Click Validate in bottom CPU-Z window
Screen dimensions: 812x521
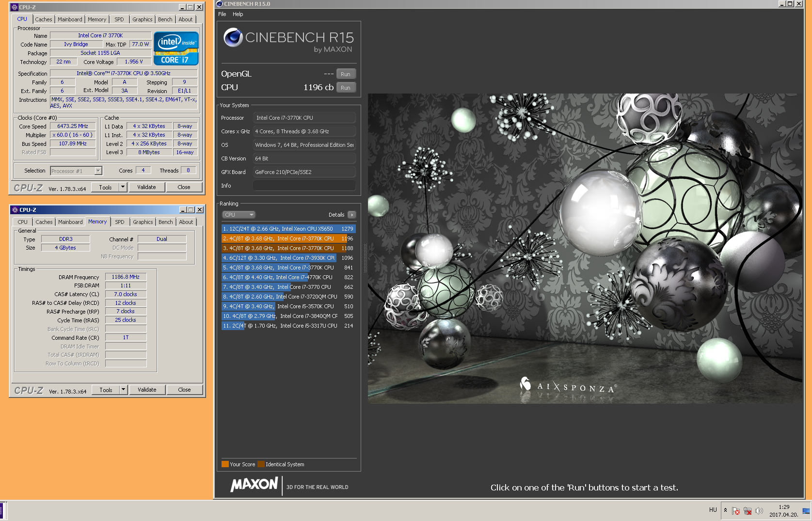(147, 390)
